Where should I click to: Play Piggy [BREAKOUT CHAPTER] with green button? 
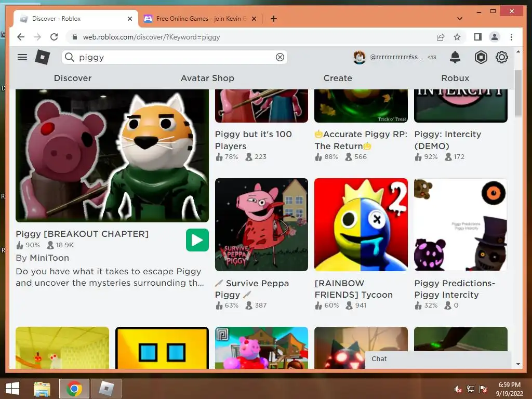pyautogui.click(x=197, y=240)
